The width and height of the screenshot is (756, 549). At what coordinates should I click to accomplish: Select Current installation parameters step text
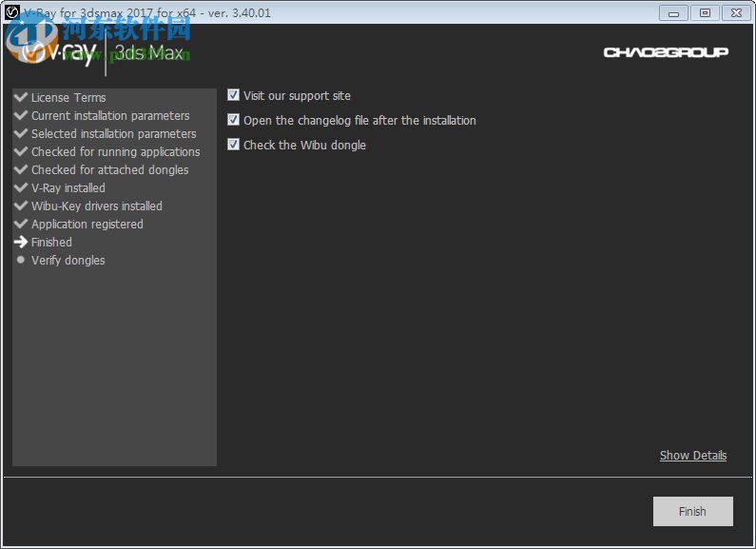[110, 116]
